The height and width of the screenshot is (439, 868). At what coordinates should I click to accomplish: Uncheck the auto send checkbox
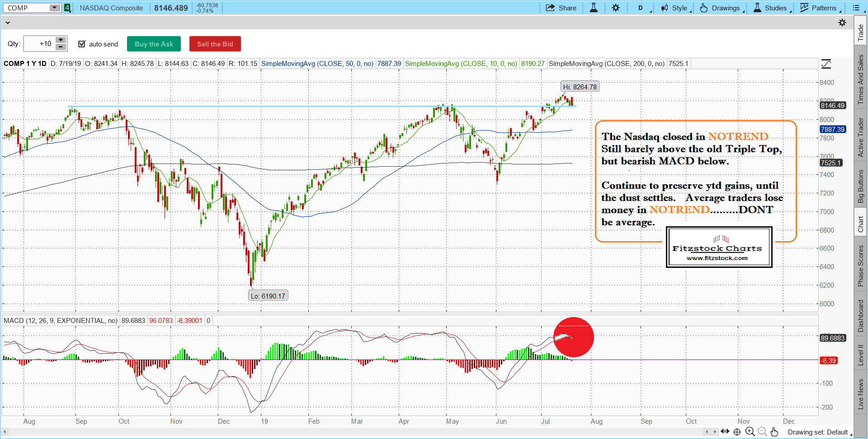pos(82,44)
